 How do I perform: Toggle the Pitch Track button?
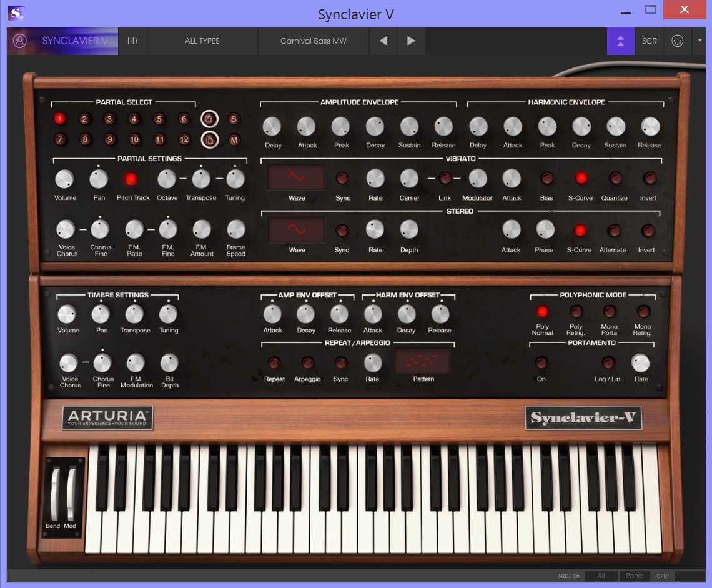(x=131, y=180)
